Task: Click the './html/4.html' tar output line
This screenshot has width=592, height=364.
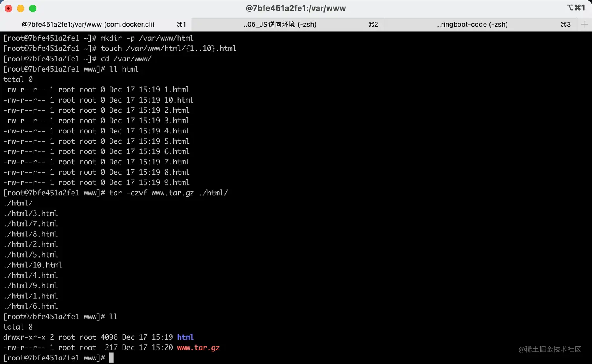Action: point(31,275)
